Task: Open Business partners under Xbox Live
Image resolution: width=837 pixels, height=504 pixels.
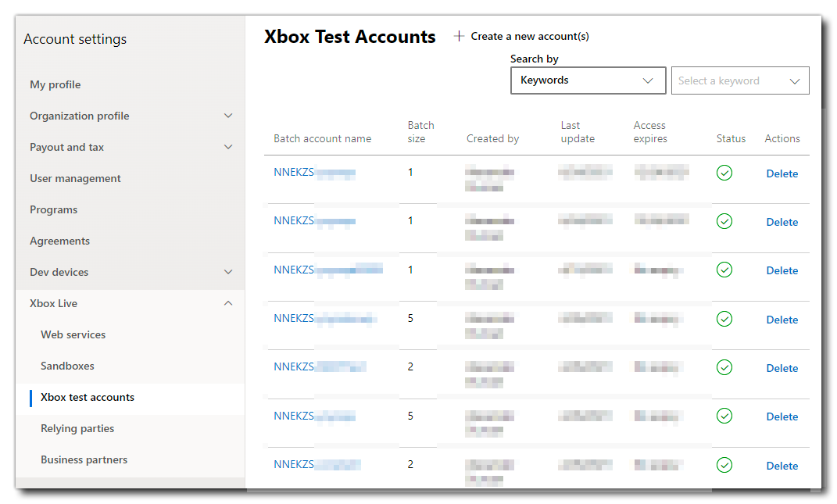Action: point(84,459)
